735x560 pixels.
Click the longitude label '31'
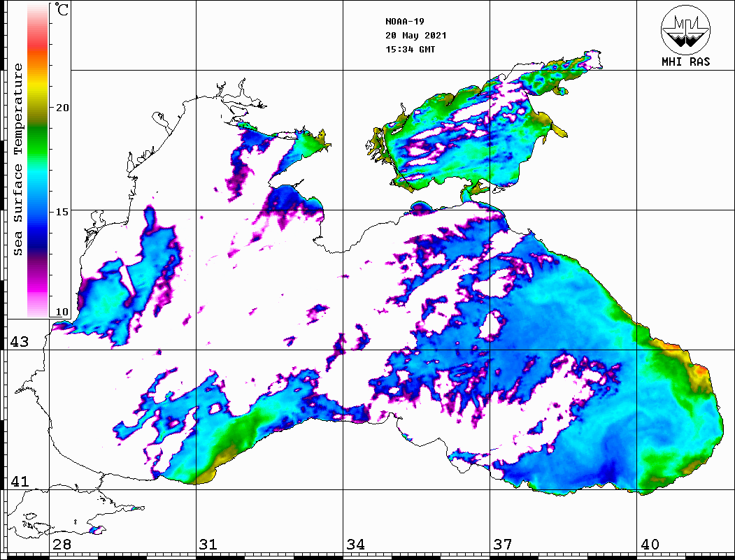pos(208,545)
